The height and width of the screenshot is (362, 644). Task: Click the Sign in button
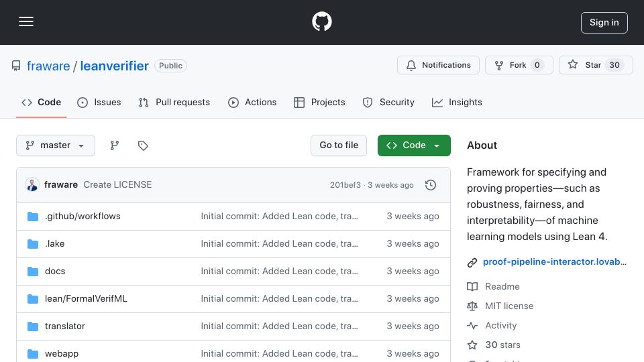coord(604,23)
